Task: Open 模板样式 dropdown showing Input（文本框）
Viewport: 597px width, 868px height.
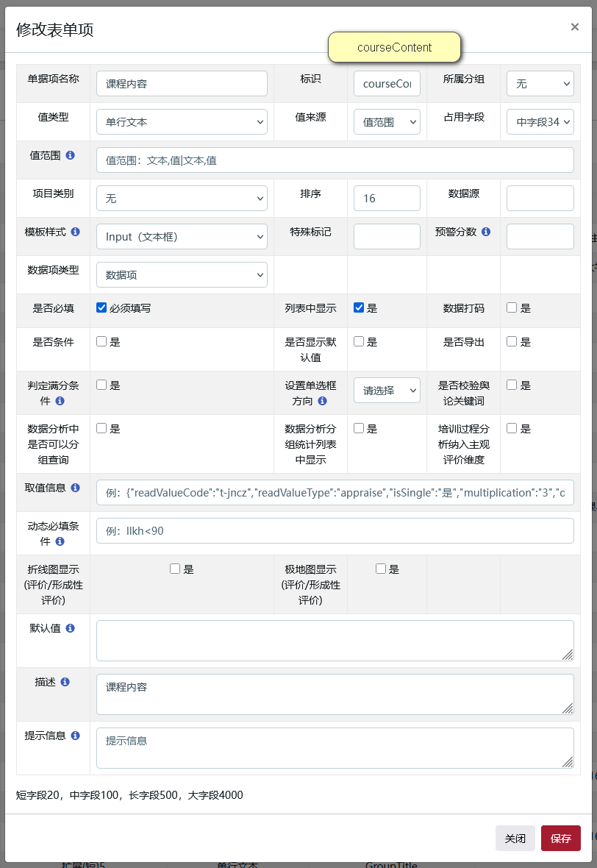Action: pos(182,236)
